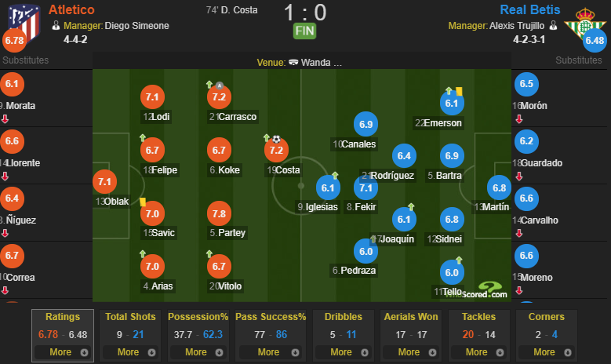
Task: Click the Atletico Madrid club crest
Action: tap(24, 23)
